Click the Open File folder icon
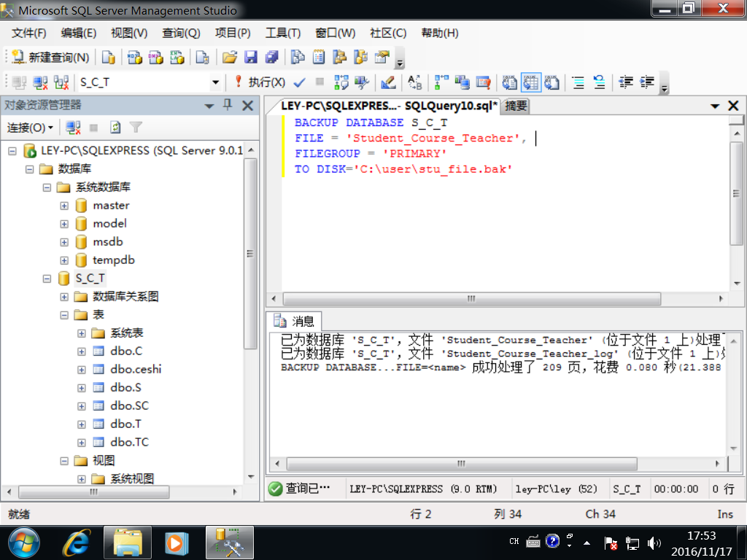The image size is (747, 560). 230,58
